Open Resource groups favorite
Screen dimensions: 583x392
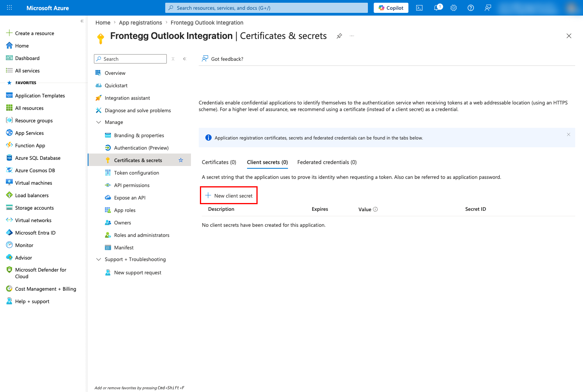34,120
